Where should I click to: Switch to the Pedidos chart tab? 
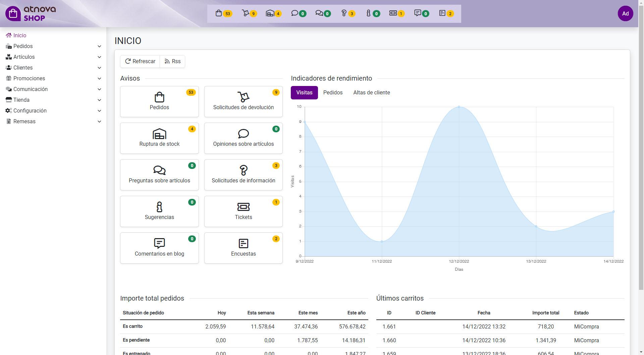point(333,92)
